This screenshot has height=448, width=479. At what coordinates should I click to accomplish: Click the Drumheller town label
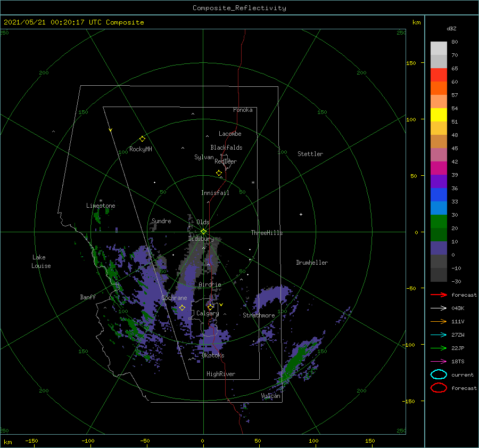[312, 263]
